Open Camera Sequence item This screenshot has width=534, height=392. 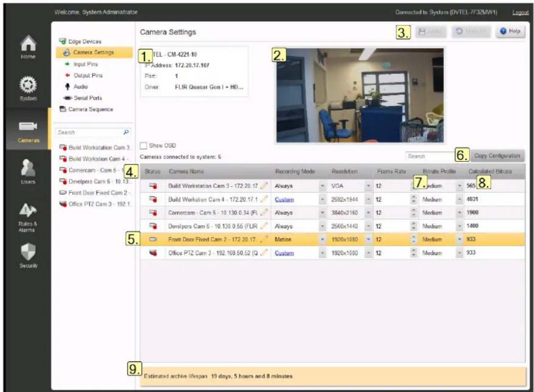(x=86, y=109)
